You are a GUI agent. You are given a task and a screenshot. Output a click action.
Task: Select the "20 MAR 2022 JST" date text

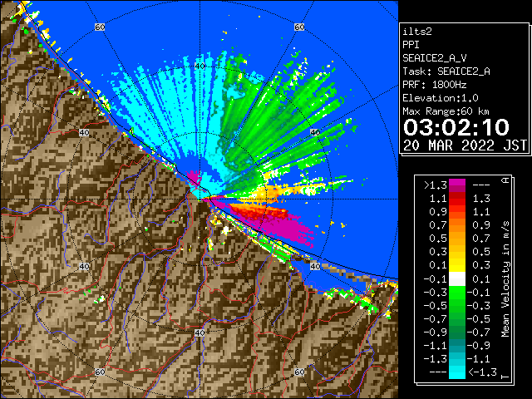click(x=465, y=145)
